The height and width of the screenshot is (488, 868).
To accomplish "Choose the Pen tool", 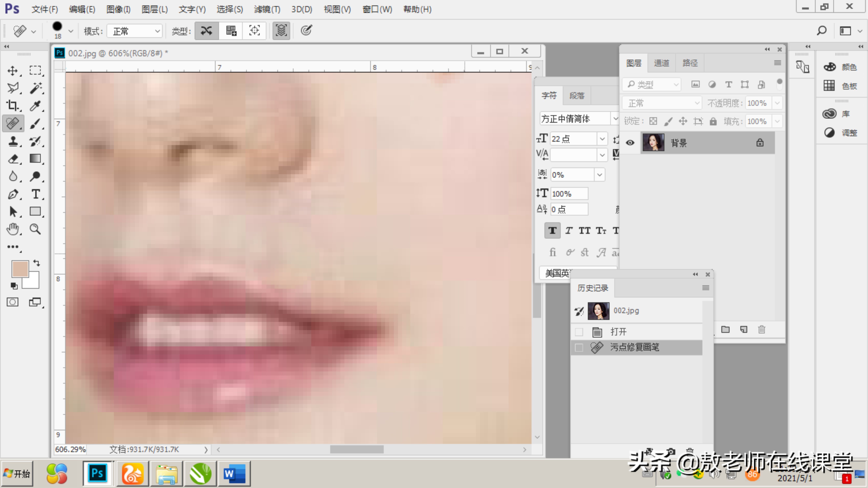I will pos(13,194).
